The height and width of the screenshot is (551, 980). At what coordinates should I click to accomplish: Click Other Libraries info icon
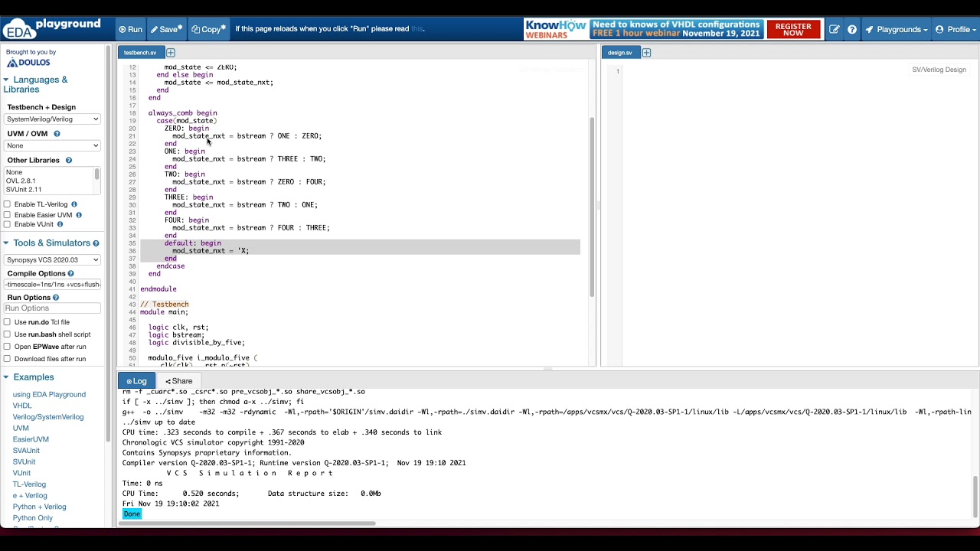[x=68, y=161]
